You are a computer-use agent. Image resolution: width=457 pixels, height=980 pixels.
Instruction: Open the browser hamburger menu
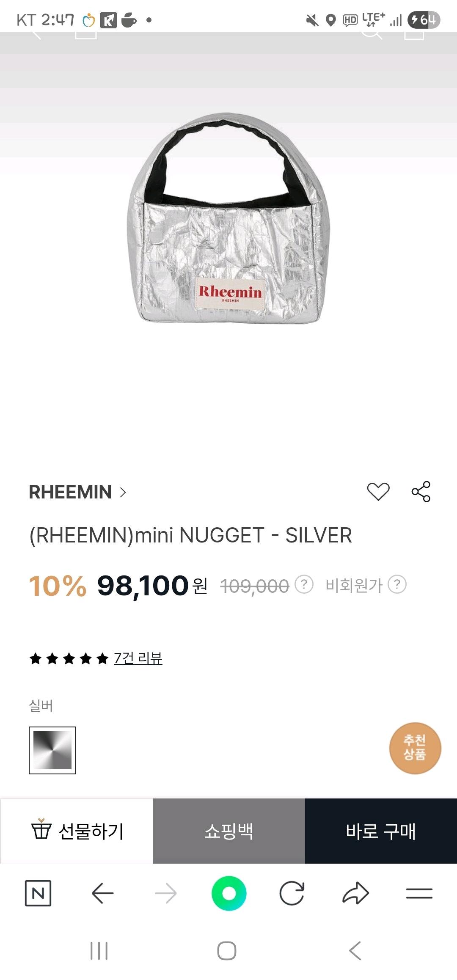[419, 893]
